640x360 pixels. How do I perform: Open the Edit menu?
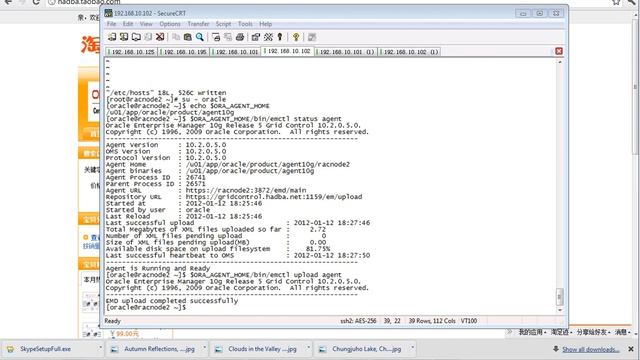coord(128,24)
